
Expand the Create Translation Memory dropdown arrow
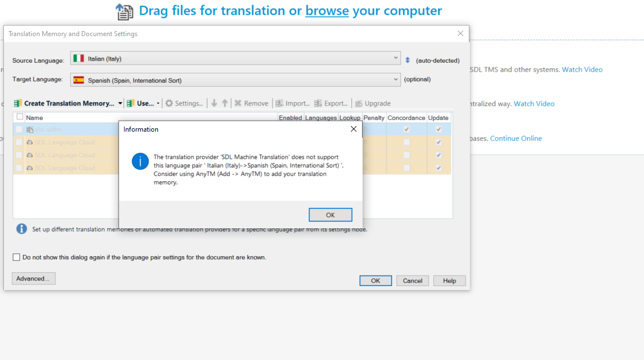coord(120,103)
